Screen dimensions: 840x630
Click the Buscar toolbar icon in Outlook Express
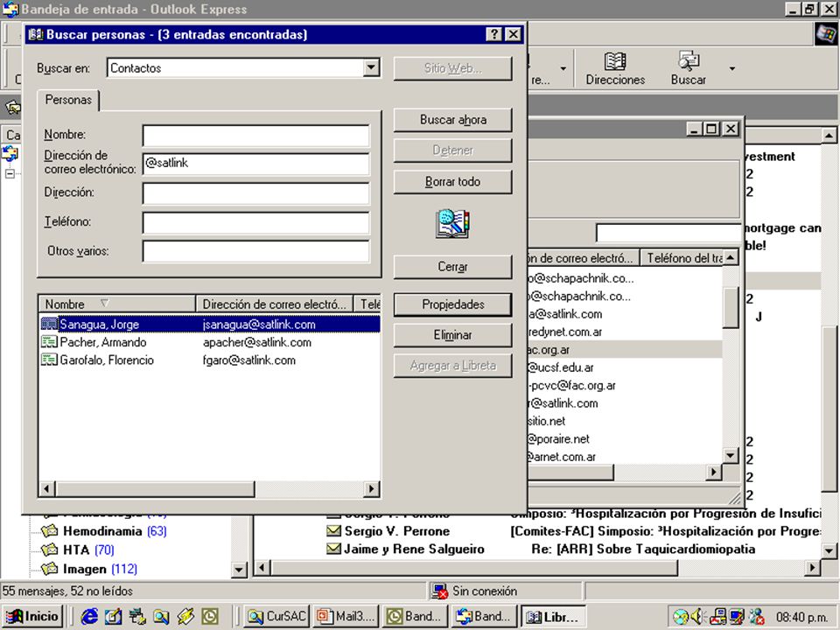pyautogui.click(x=689, y=68)
